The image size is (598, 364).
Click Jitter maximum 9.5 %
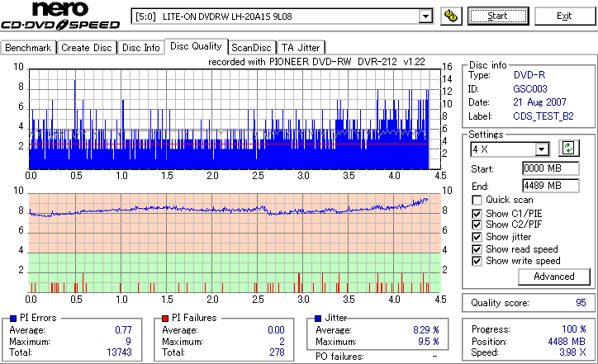[429, 342]
